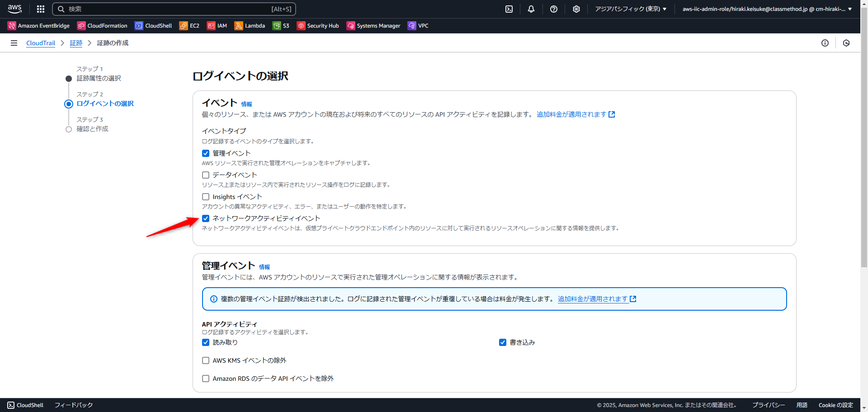The height and width of the screenshot is (412, 868).
Task: Open S3 shortcut
Action: pos(281,26)
